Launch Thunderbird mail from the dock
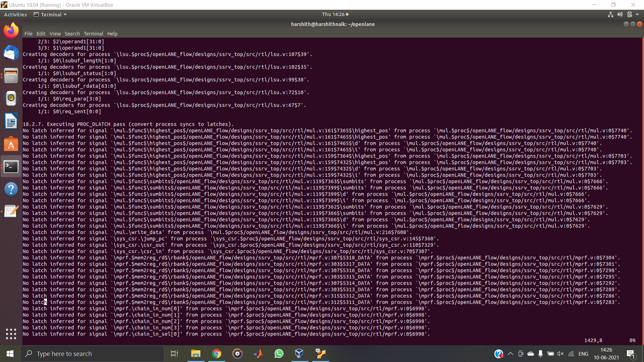 point(11,53)
